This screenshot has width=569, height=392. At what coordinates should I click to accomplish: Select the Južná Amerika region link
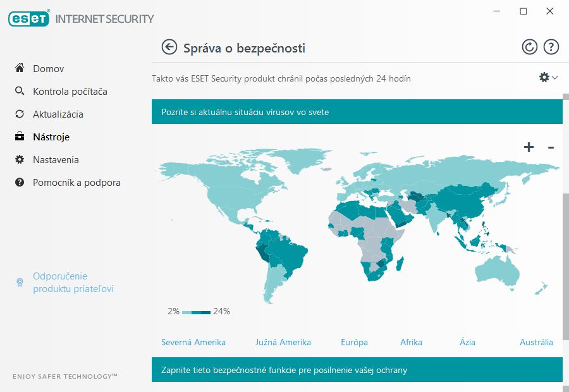point(283,342)
